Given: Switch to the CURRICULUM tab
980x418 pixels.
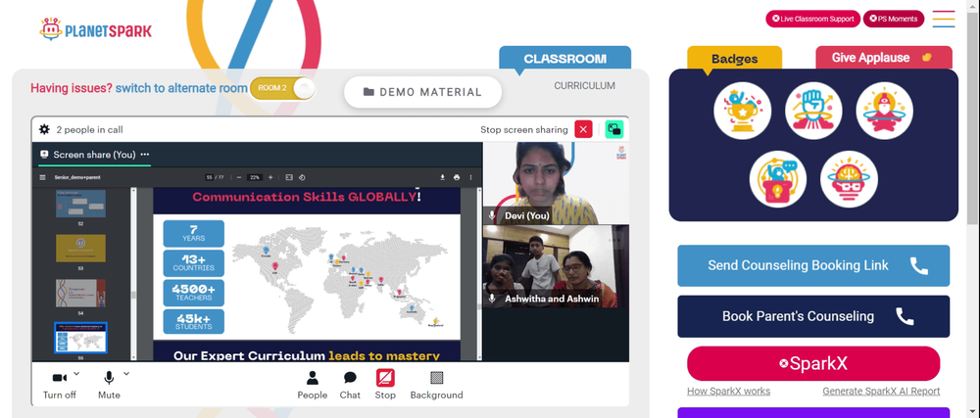Looking at the screenshot, I should (584, 85).
